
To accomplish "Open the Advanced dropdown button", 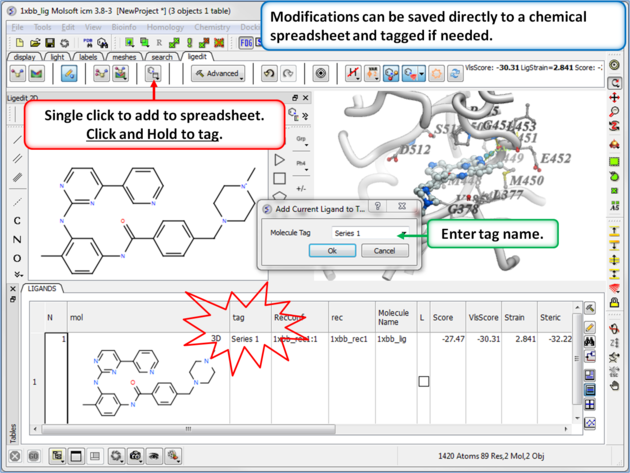I will pos(217,74).
